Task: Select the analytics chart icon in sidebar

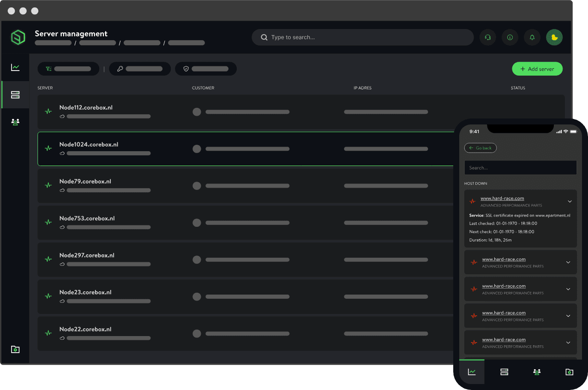Action: point(15,67)
